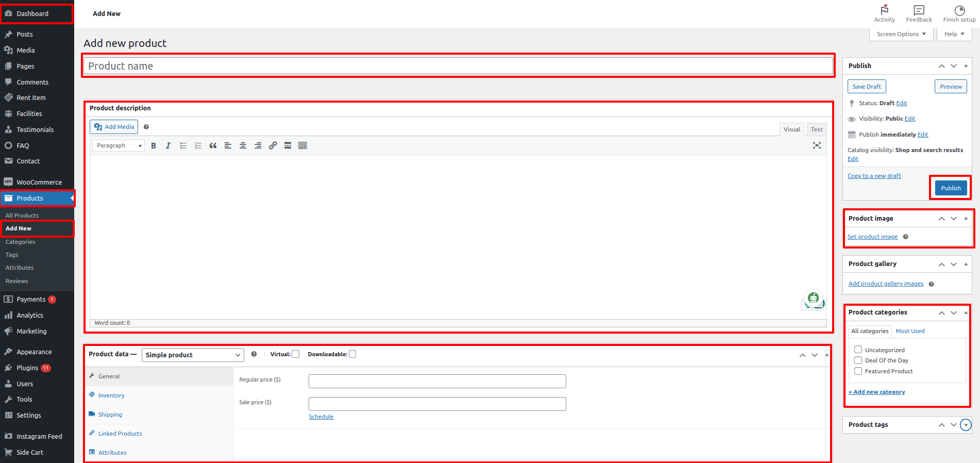Align text center
The image size is (980, 463).
click(x=243, y=146)
